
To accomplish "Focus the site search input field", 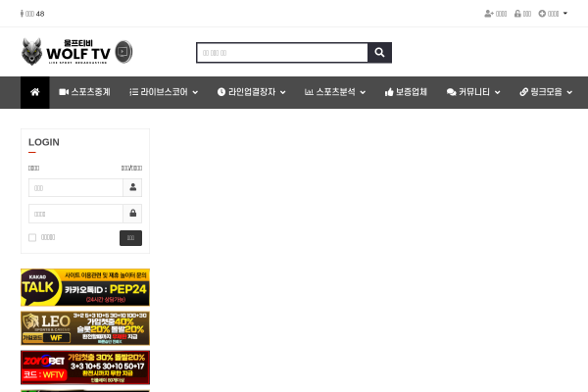I will coord(282,53).
